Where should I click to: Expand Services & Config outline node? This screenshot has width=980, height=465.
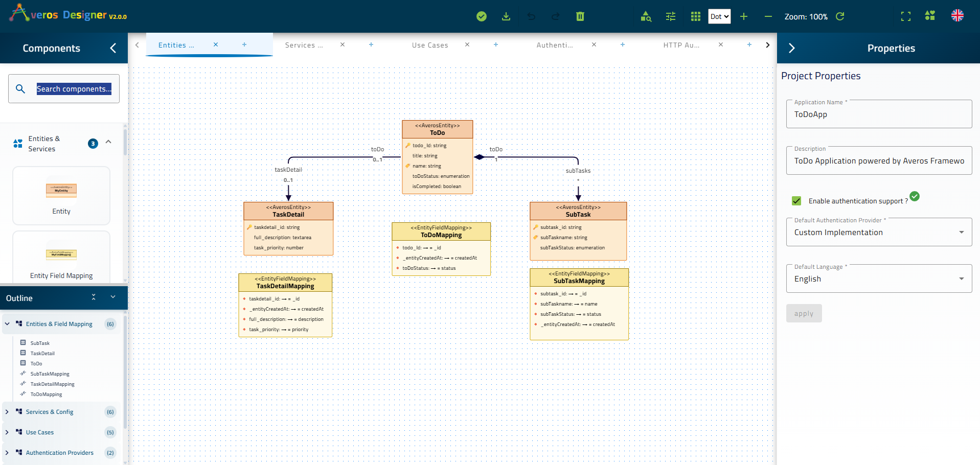click(7, 412)
